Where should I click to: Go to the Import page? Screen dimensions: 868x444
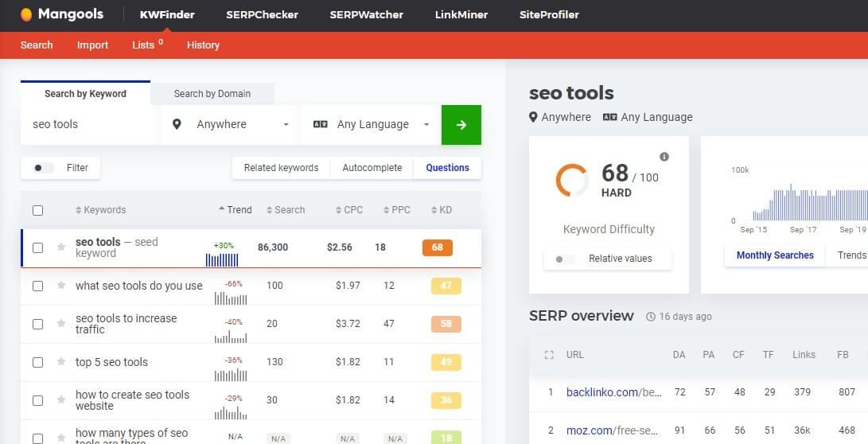point(92,45)
